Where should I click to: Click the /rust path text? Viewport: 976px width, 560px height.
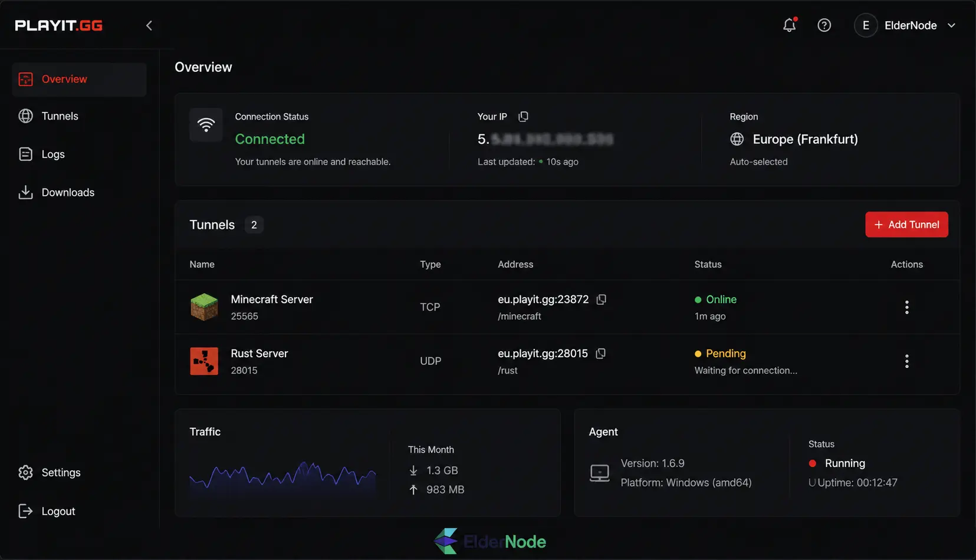(x=508, y=370)
